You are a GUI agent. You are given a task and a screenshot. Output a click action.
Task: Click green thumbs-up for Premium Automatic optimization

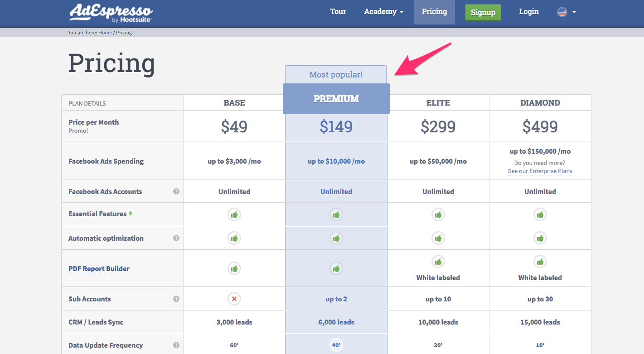pos(336,238)
